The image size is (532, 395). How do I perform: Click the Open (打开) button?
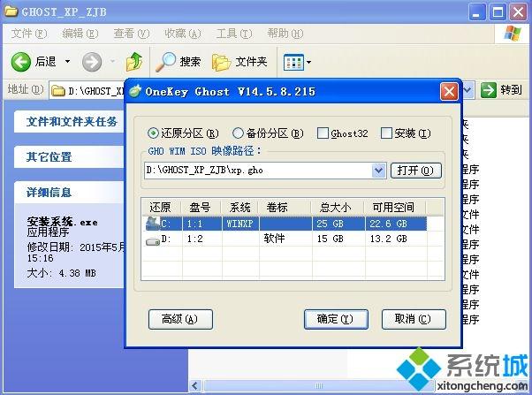[416, 171]
